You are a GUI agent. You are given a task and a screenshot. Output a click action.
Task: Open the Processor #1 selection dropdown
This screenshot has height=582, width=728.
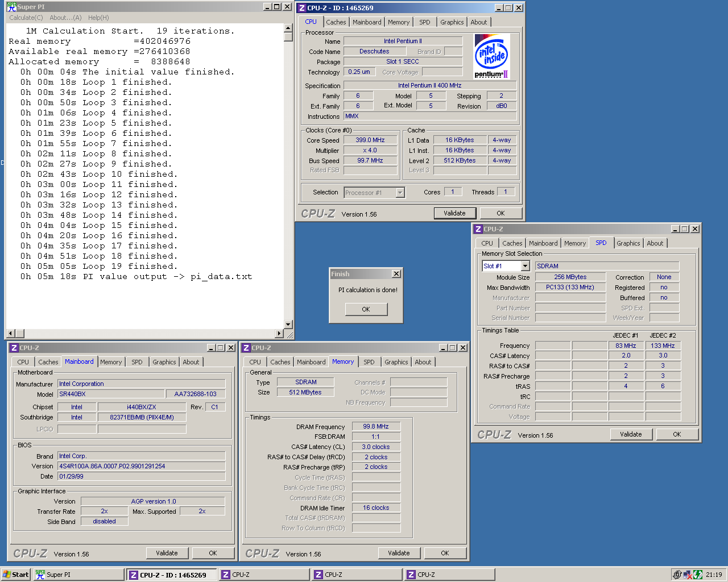[x=400, y=193]
